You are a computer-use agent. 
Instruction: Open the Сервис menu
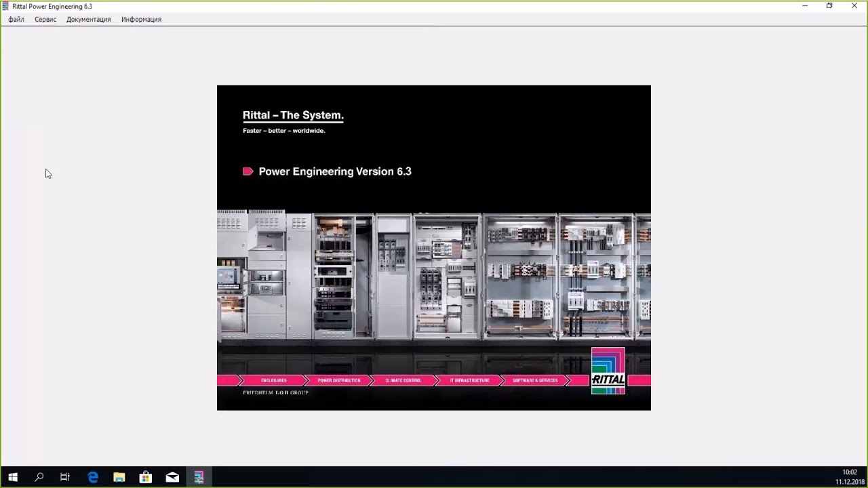point(45,20)
